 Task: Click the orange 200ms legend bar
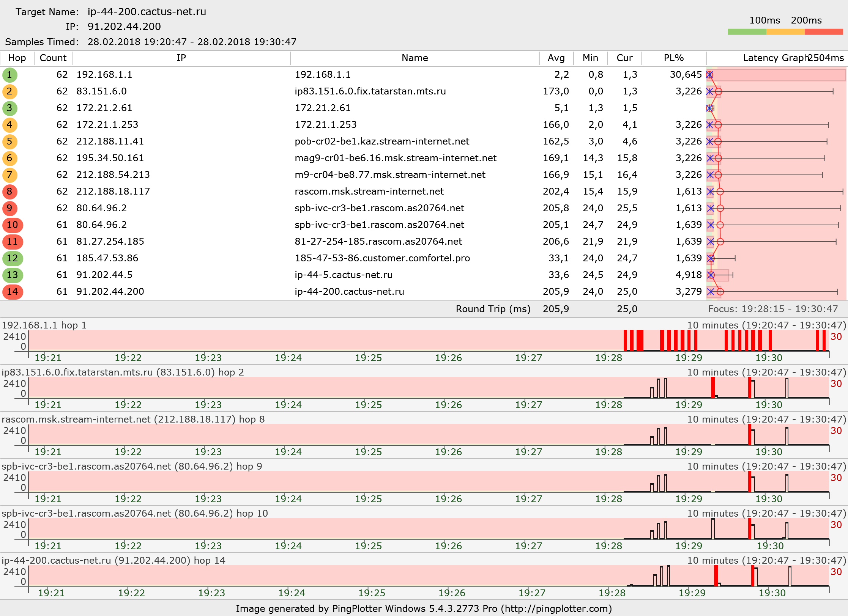(785, 32)
